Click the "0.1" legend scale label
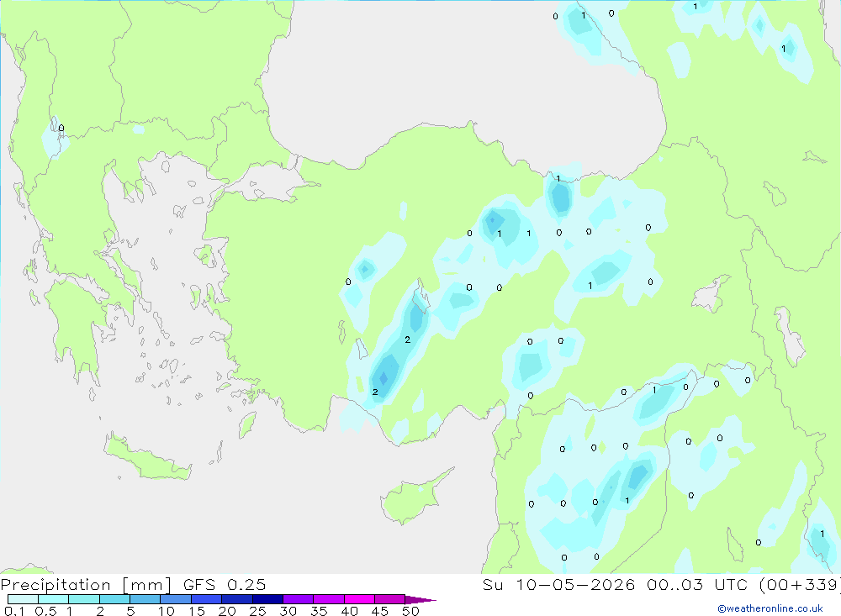841x616 pixels. pyautogui.click(x=14, y=611)
